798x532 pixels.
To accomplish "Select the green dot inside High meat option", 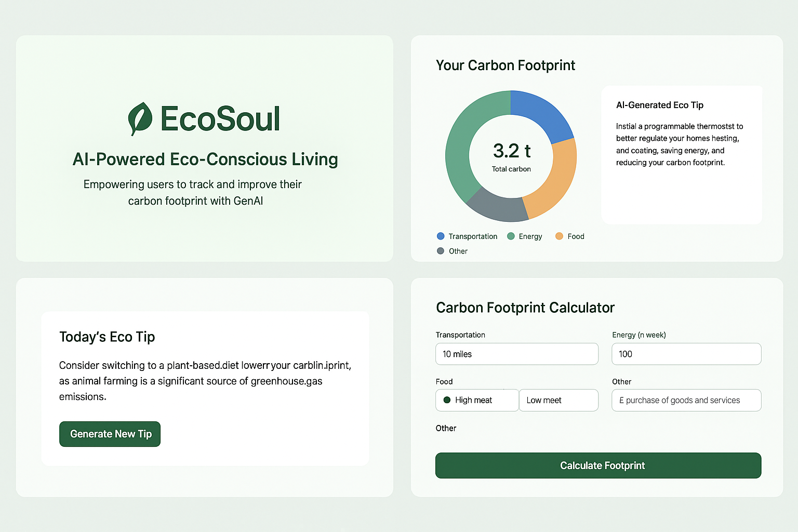I will (448, 400).
